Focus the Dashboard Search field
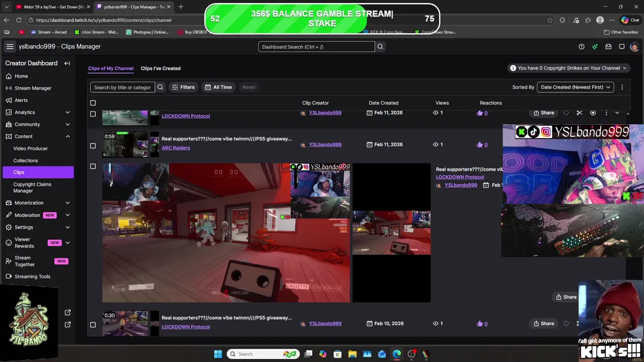This screenshot has width=644, height=362. click(x=316, y=47)
